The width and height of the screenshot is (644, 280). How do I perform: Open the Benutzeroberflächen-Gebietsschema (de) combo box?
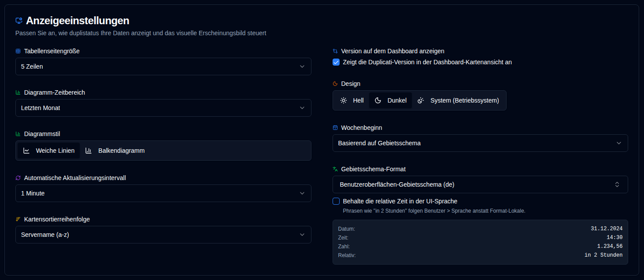click(x=480, y=184)
